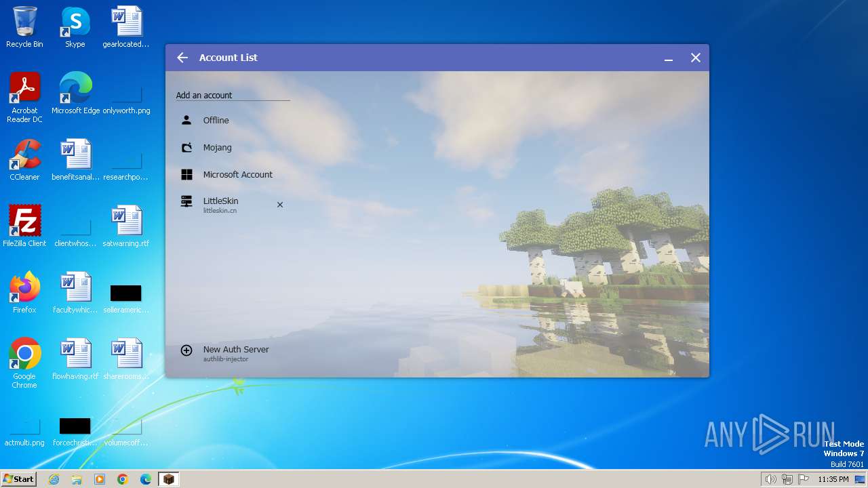Open the benefitsanal Word document
The width and height of the screenshot is (868, 488).
point(75,160)
